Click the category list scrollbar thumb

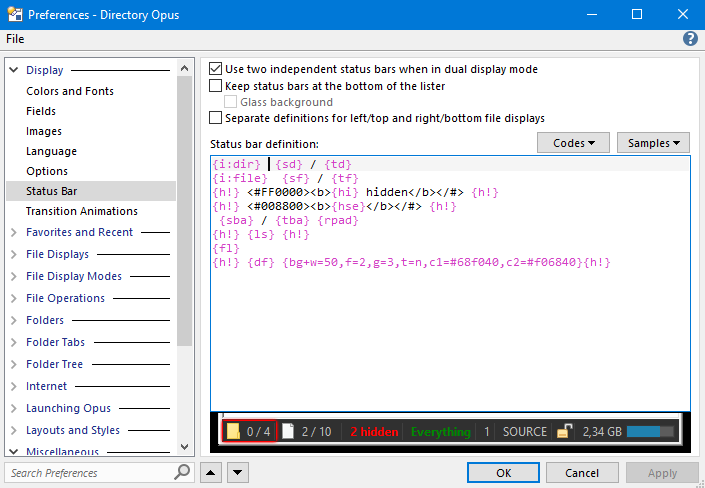tap(184, 210)
